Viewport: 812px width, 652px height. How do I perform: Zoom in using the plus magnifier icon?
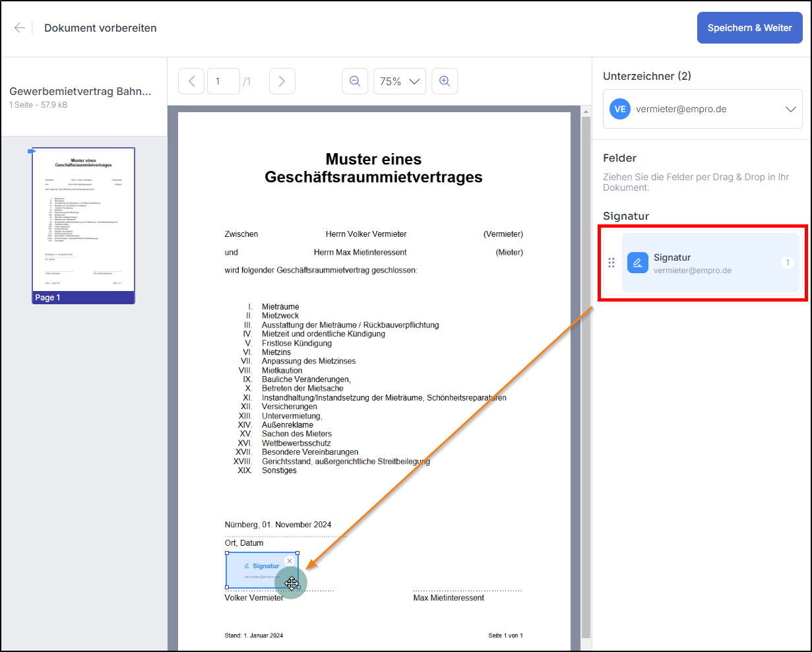[x=445, y=81]
